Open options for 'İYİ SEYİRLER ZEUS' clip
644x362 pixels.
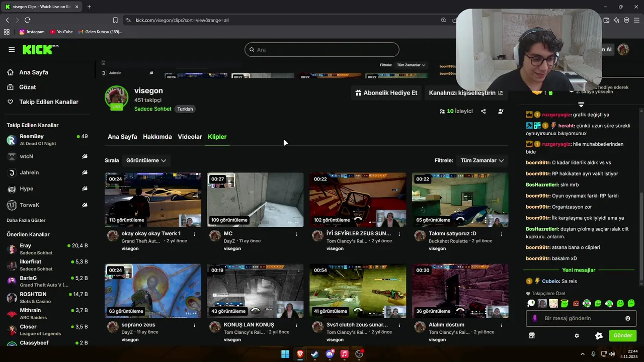click(399, 234)
